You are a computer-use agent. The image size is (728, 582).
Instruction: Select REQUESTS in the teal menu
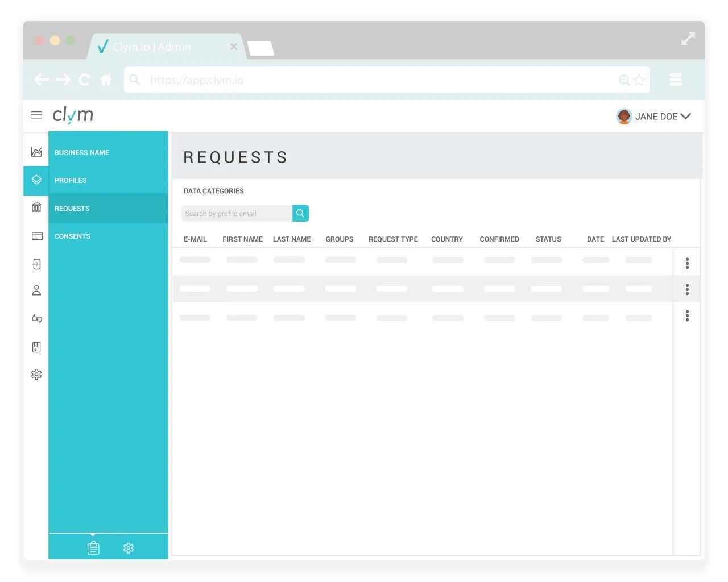click(x=108, y=208)
